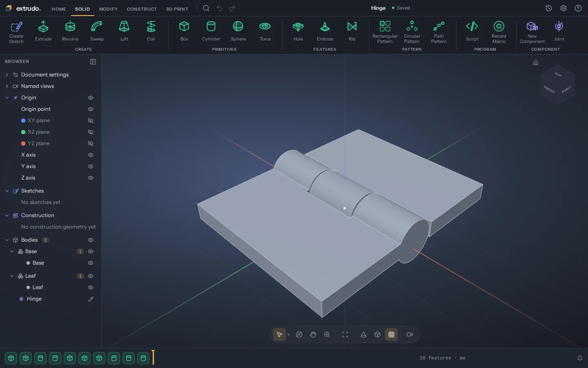588x368 pixels.
Task: Choose the Revolve tool
Action: (x=70, y=32)
